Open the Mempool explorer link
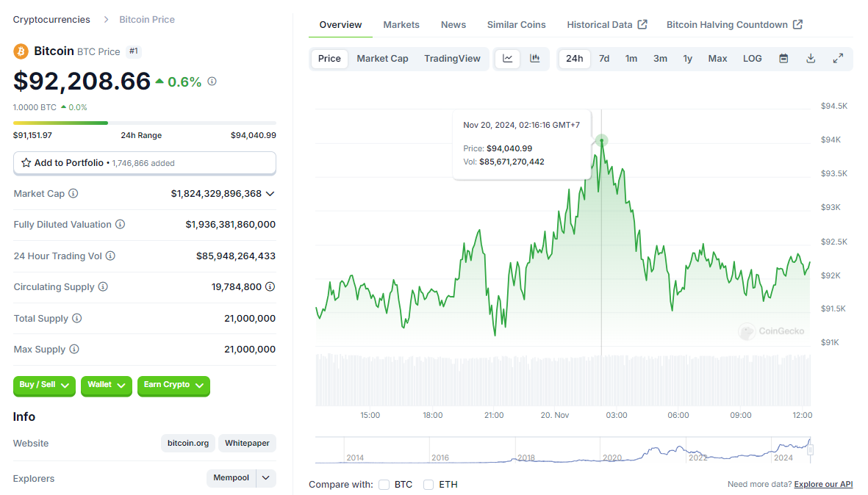Screen dimensions: 868x495 tap(232, 478)
